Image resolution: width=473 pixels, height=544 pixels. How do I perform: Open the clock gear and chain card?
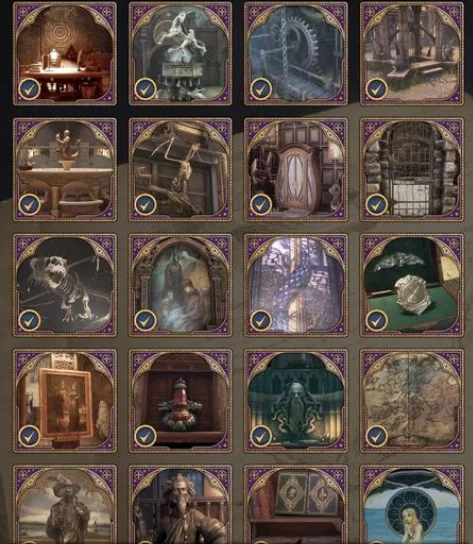point(296,53)
